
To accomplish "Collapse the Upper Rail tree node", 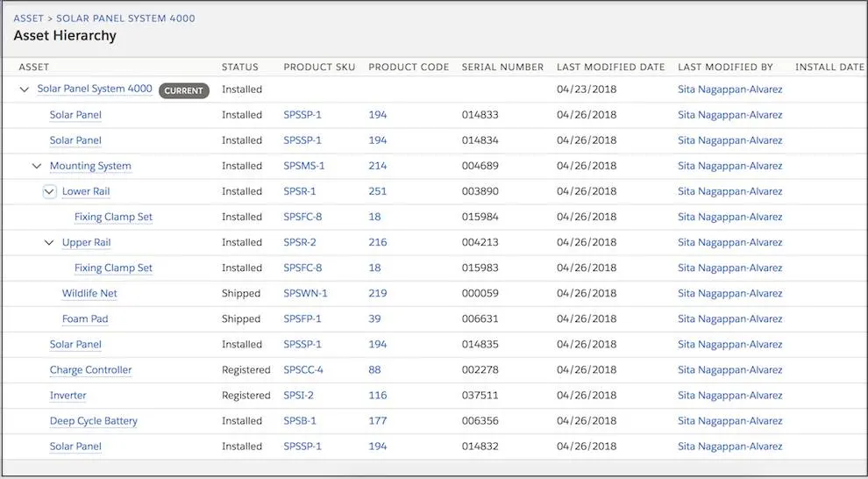I will coord(49,242).
